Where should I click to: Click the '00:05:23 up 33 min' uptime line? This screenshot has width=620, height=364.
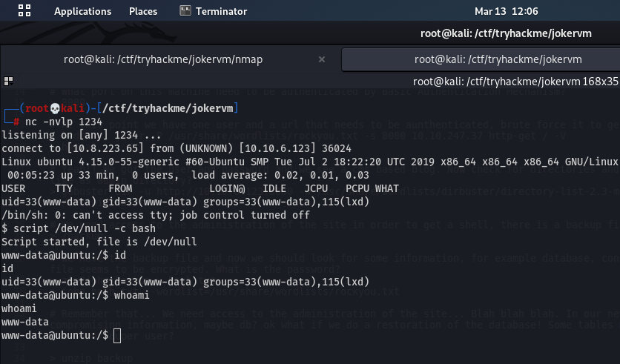click(188, 175)
